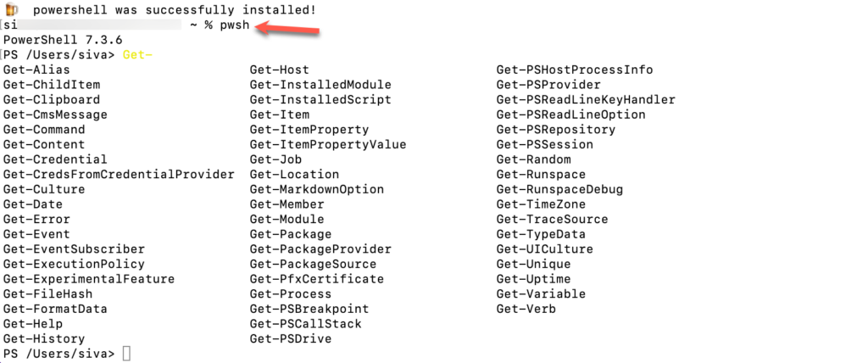Pick Get-PackageProvider from suggestions
This screenshot has width=868, height=363.
pyautogui.click(x=320, y=249)
